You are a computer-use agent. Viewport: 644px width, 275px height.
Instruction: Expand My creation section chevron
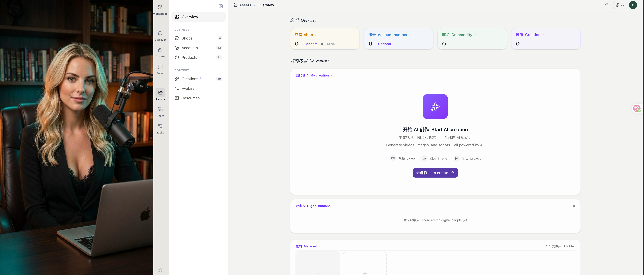331,75
